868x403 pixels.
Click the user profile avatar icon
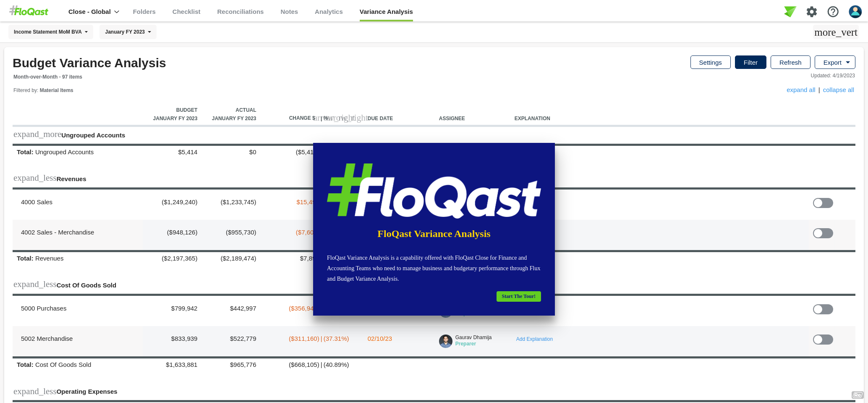[x=855, y=11]
